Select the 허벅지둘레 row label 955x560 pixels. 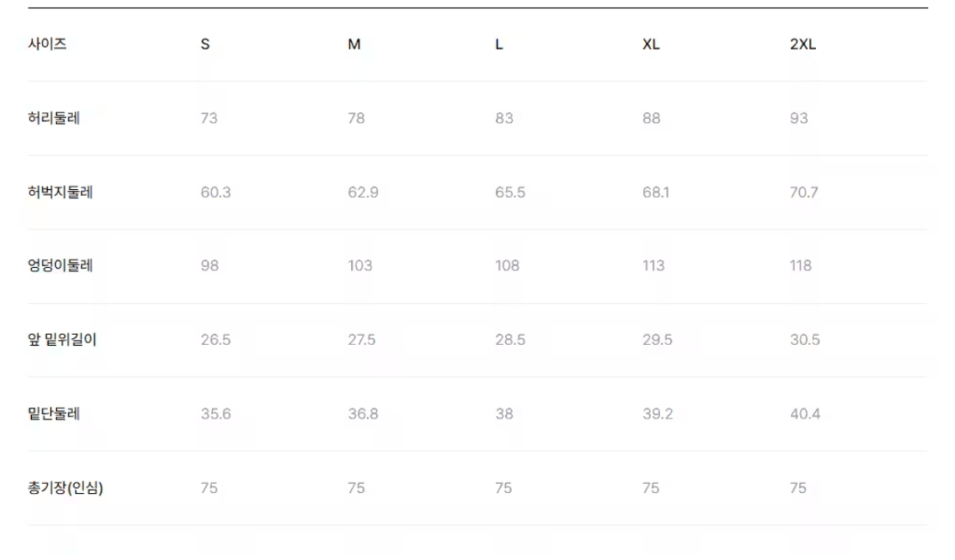point(60,193)
